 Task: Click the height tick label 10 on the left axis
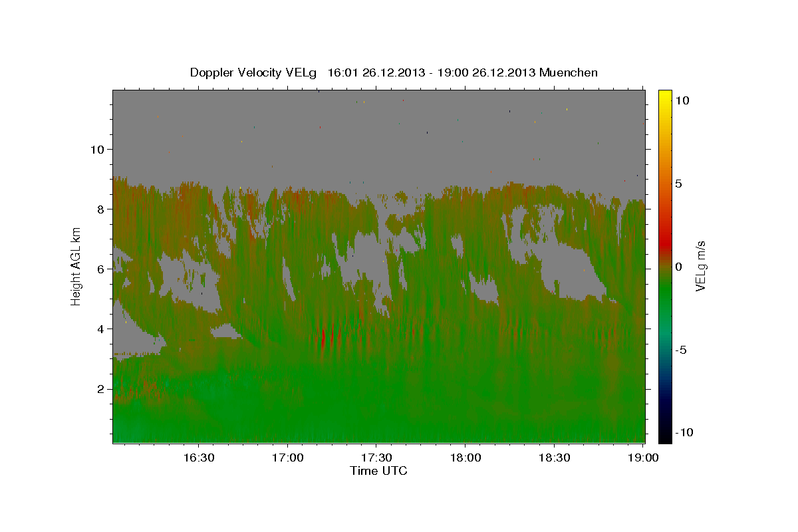pyautogui.click(x=98, y=150)
